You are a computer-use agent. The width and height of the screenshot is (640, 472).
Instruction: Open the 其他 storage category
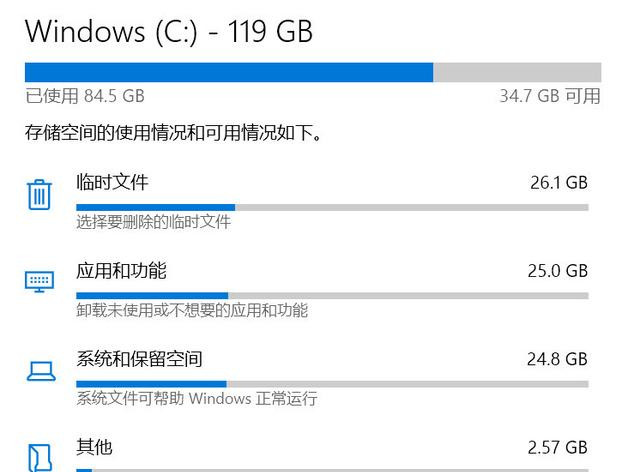tap(94, 446)
